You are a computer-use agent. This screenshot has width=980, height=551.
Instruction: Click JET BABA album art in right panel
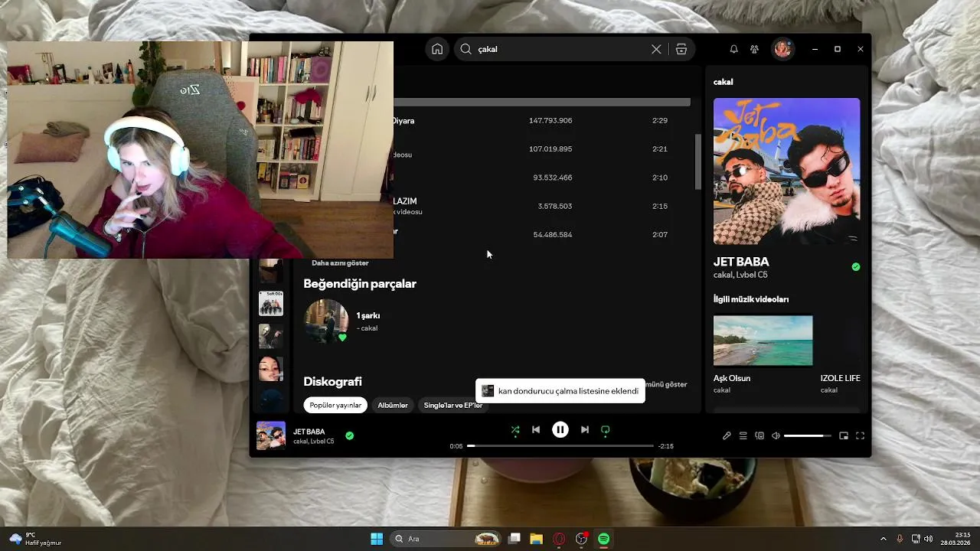click(x=786, y=171)
